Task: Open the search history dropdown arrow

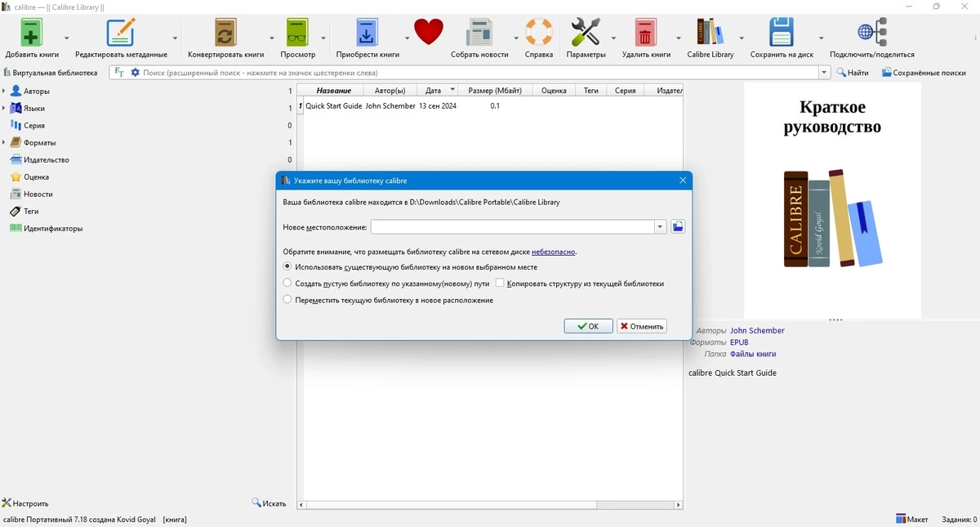Action: click(824, 73)
